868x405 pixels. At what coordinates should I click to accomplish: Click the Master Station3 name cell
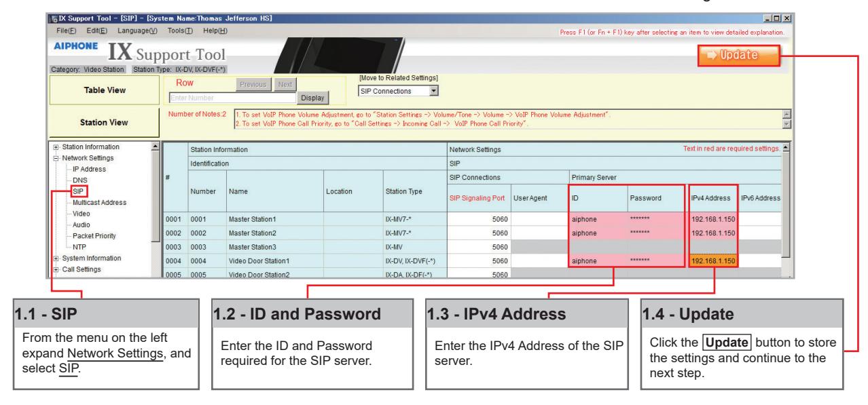pyautogui.click(x=274, y=246)
